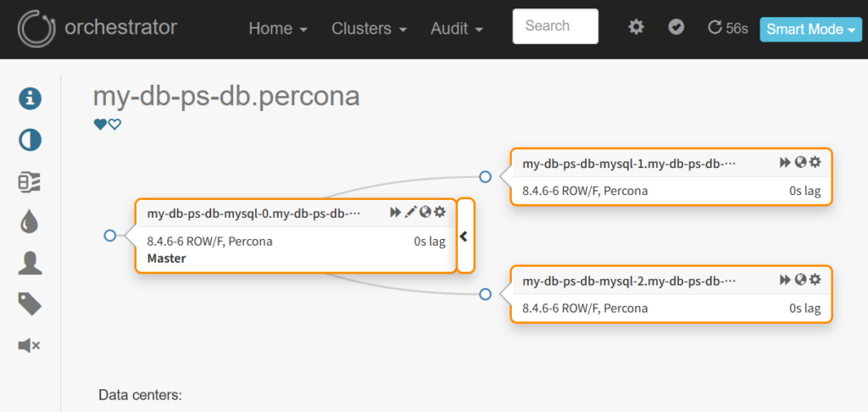Screen dimensions: 868x412
Task: Expand the Clusters dropdown menu
Action: 369,29
